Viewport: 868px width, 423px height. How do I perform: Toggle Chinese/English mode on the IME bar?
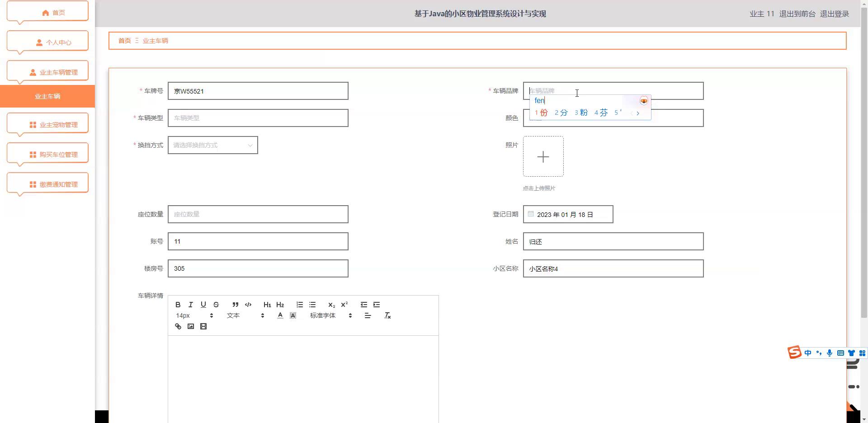point(808,353)
